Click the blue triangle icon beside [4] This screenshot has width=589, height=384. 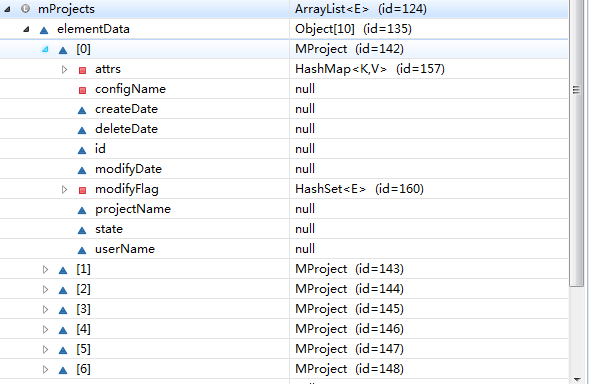pyautogui.click(x=63, y=330)
